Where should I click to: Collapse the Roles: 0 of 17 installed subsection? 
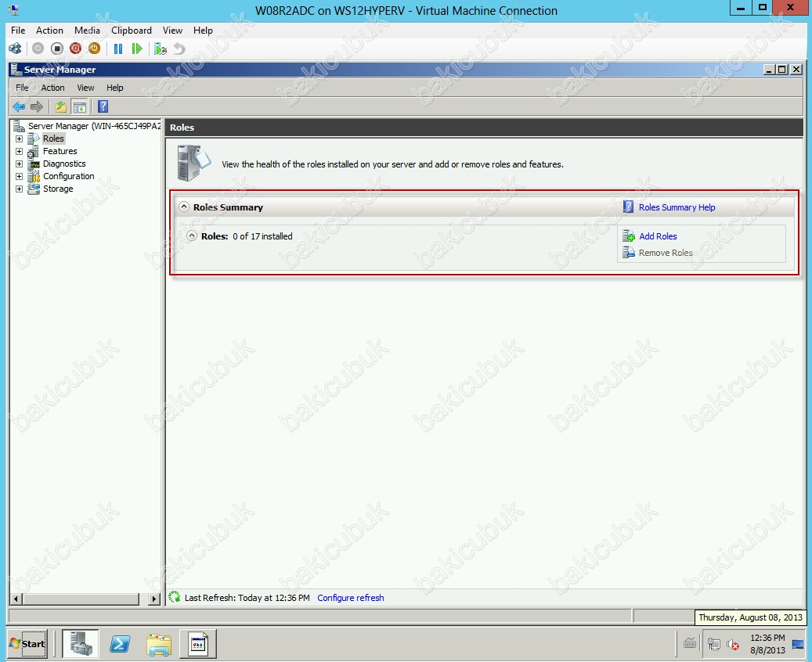[x=192, y=236]
